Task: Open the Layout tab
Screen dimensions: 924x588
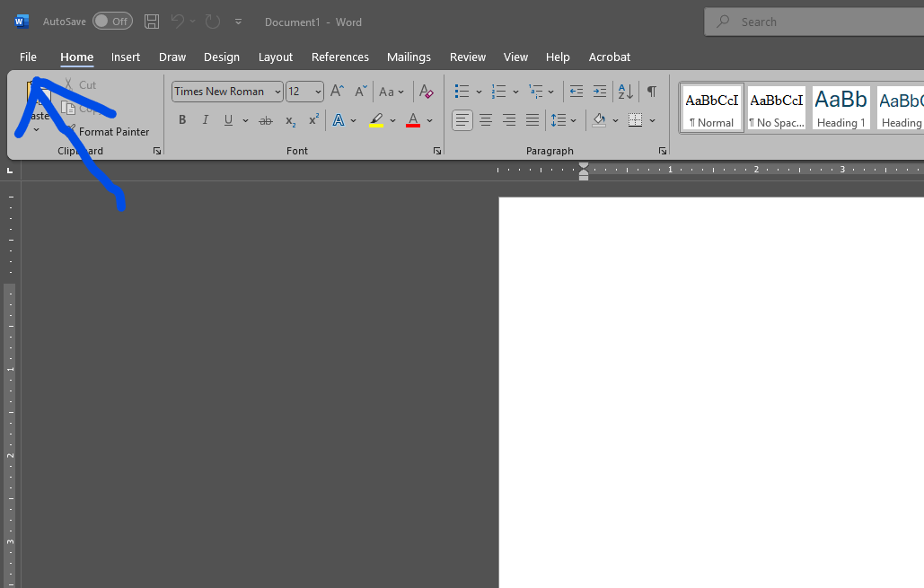Action: (275, 57)
